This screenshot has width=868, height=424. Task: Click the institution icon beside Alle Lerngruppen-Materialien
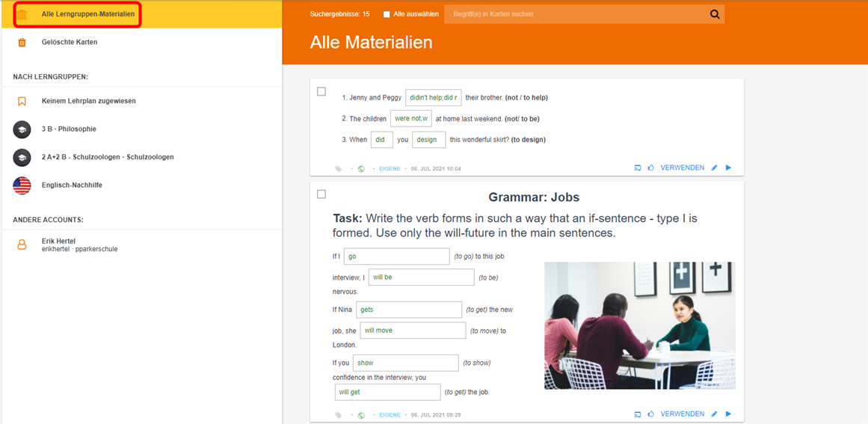tap(22, 14)
